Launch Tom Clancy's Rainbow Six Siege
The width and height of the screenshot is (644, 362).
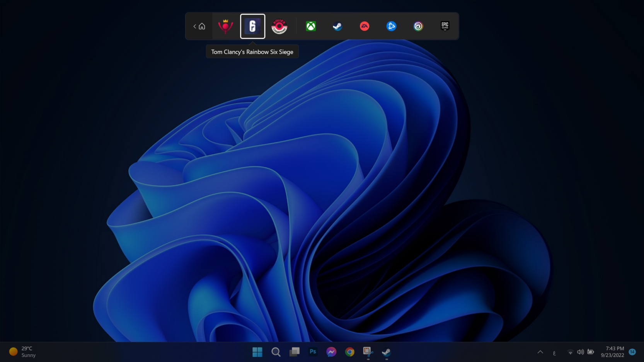click(x=252, y=26)
